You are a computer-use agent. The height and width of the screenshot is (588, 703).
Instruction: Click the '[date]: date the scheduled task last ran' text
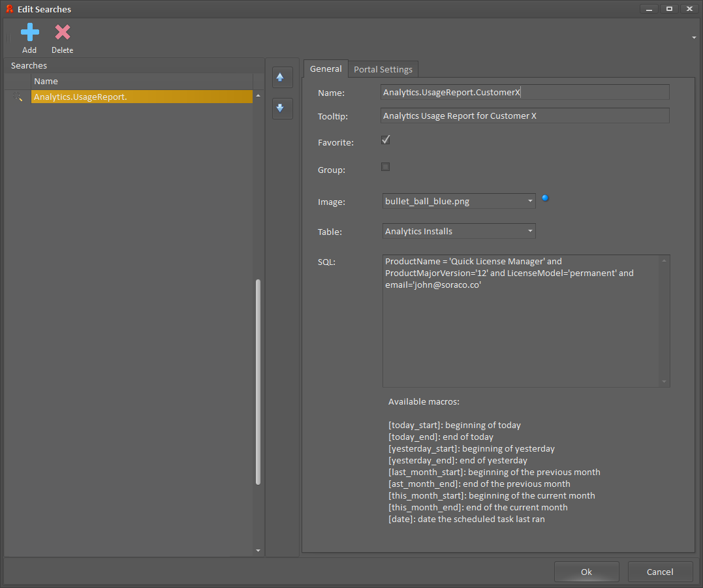click(467, 519)
